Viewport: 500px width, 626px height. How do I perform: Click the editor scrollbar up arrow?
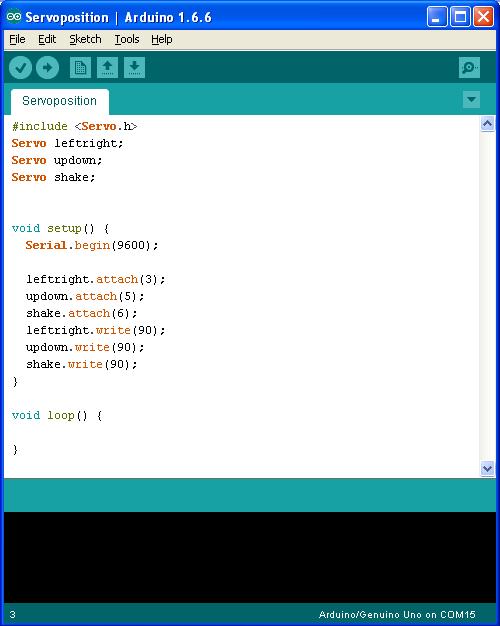click(x=487, y=124)
